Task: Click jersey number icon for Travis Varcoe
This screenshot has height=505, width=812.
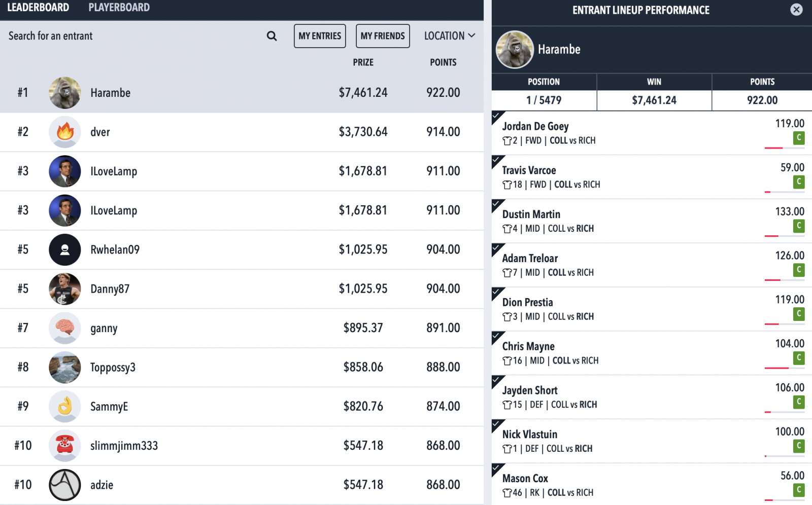Action: 507,185
